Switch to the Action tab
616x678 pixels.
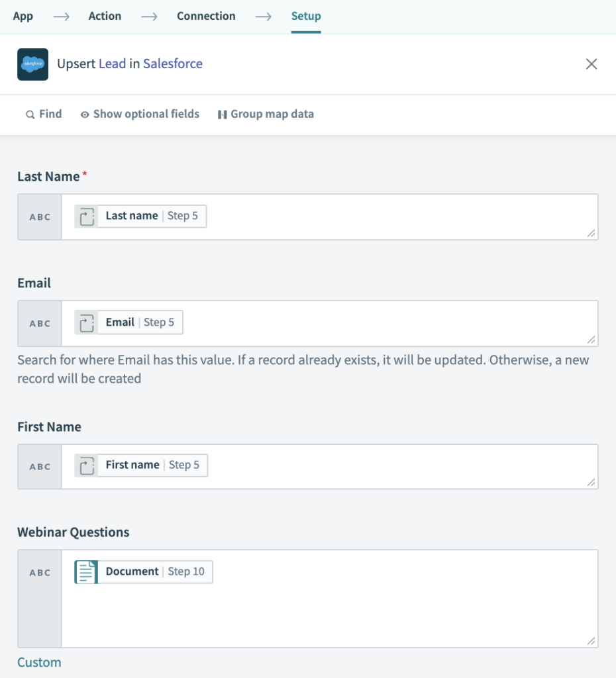[x=105, y=16]
